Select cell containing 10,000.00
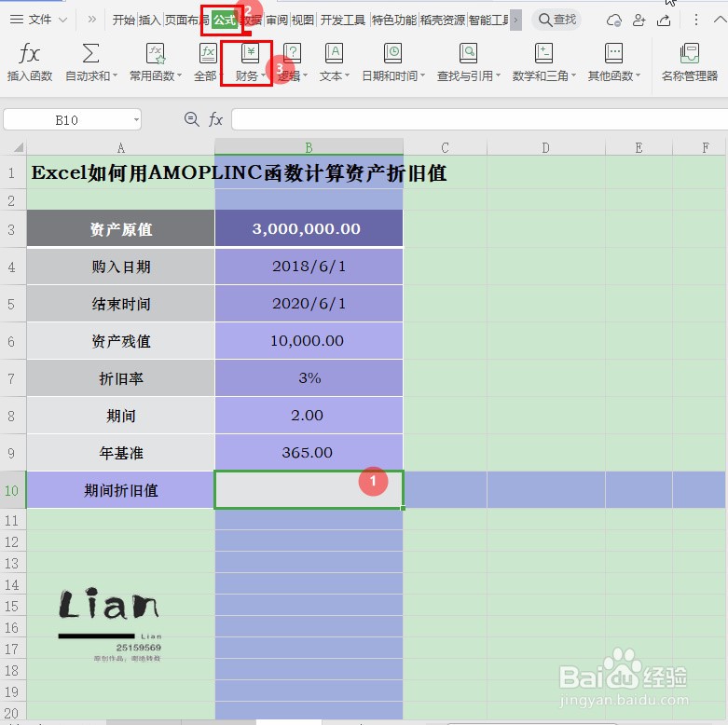 click(x=309, y=341)
